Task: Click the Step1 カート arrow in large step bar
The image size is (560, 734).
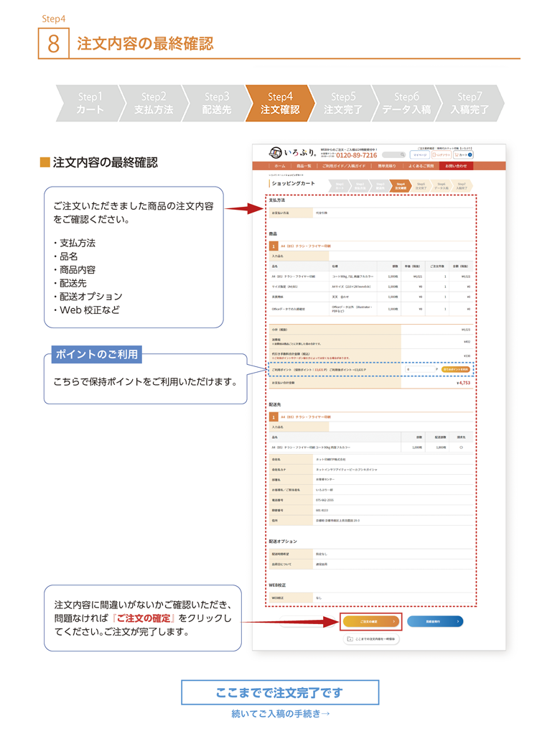Action: 90,103
